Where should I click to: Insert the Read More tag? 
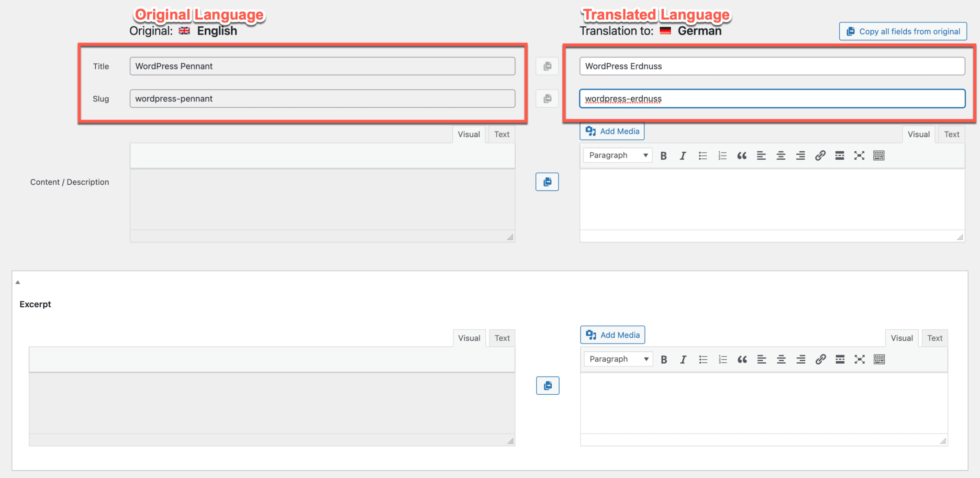(840, 155)
